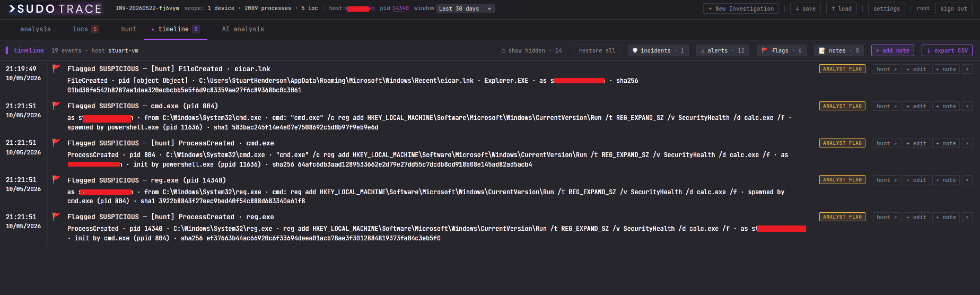The width and height of the screenshot is (980, 295).
Task: Export the timeline as CSV
Action: click(947, 50)
